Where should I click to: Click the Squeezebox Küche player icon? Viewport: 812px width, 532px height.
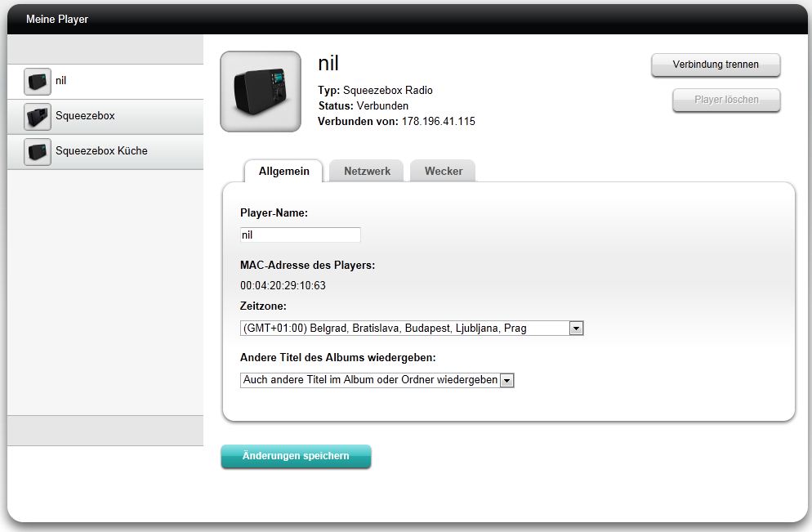click(x=38, y=152)
